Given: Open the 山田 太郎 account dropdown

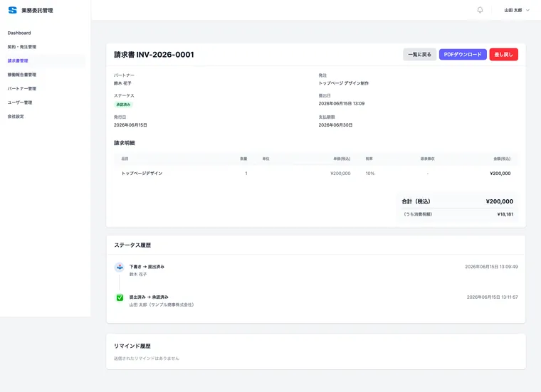Looking at the screenshot, I should click(517, 11).
